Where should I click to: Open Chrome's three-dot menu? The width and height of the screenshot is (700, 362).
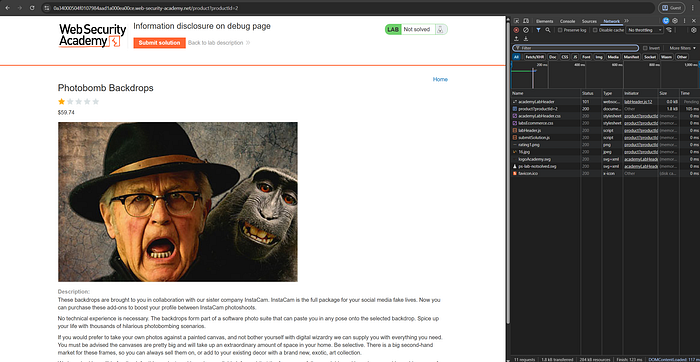tap(692, 8)
